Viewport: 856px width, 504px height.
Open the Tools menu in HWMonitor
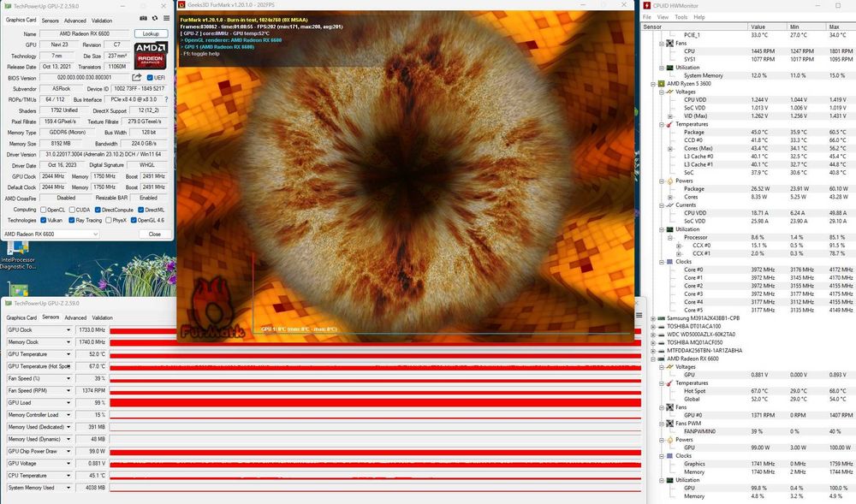coord(681,17)
